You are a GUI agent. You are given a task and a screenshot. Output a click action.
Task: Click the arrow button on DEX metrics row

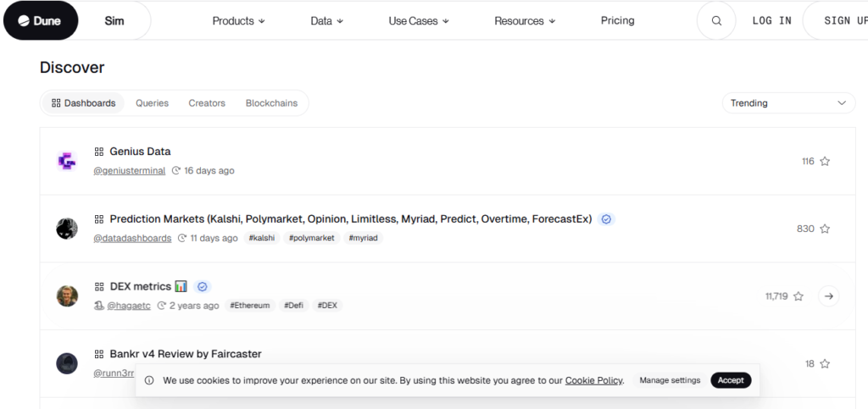coord(829,296)
